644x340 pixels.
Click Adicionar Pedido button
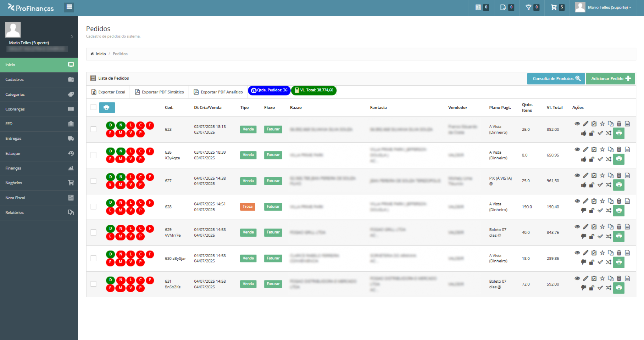[x=610, y=78]
